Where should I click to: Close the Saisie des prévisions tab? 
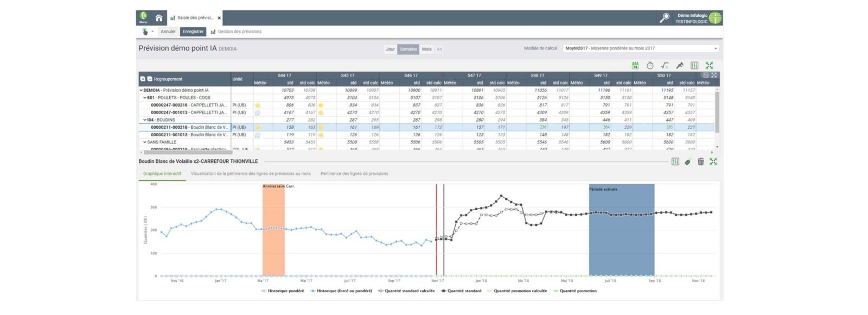pos(219,18)
